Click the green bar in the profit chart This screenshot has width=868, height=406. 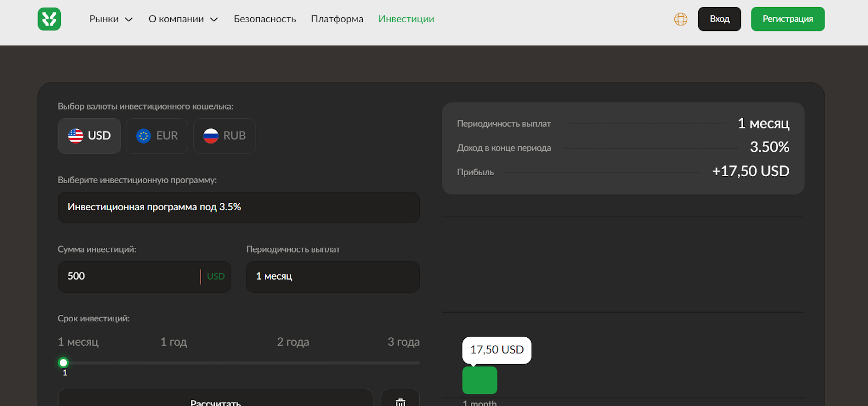480,380
